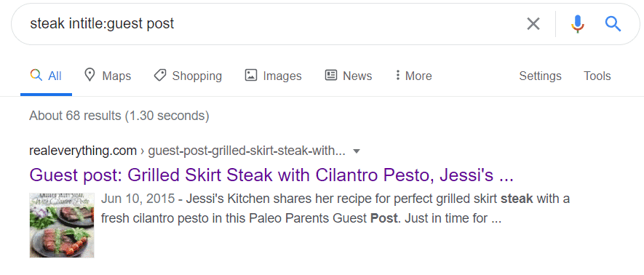Click inside the search box text field
Screen dimensions: 644x275
(271, 24)
